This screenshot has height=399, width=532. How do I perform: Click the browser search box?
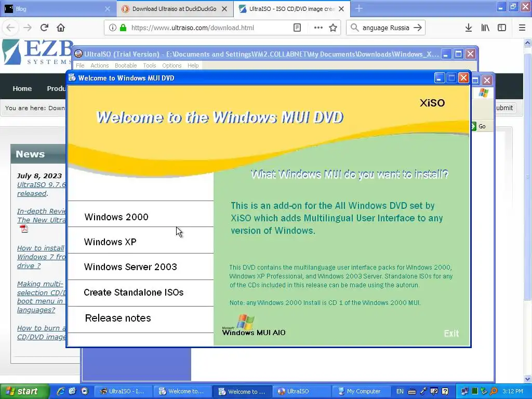point(386,28)
